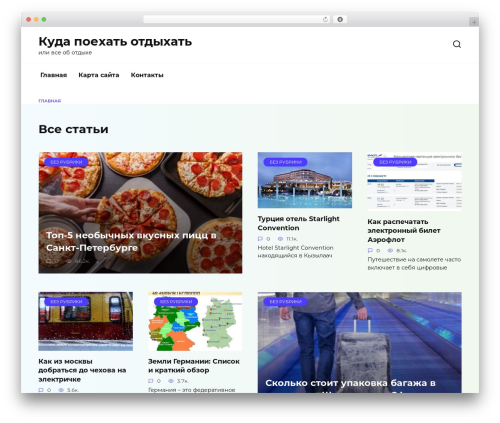Open article Как распечатать электронный билет Аэрофлот
Screen dimensions: 500x423
[x=404, y=231]
